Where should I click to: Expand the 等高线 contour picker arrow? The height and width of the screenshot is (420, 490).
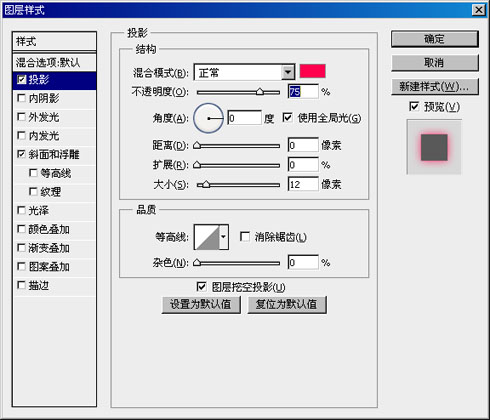(224, 237)
